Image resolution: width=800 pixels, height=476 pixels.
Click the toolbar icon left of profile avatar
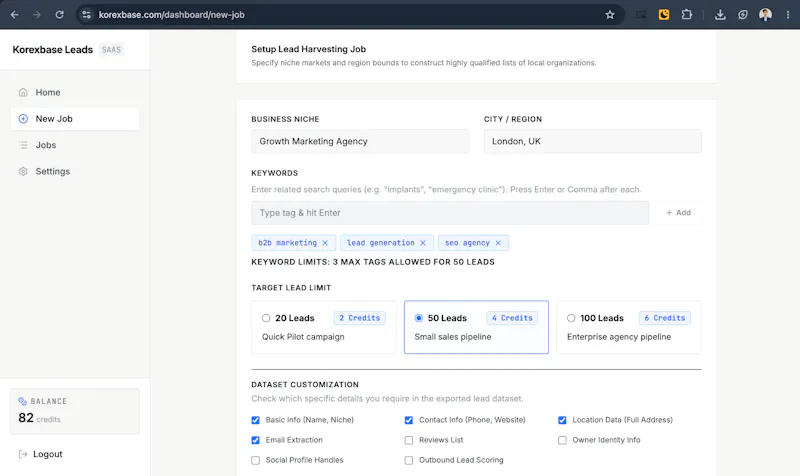pyautogui.click(x=743, y=15)
